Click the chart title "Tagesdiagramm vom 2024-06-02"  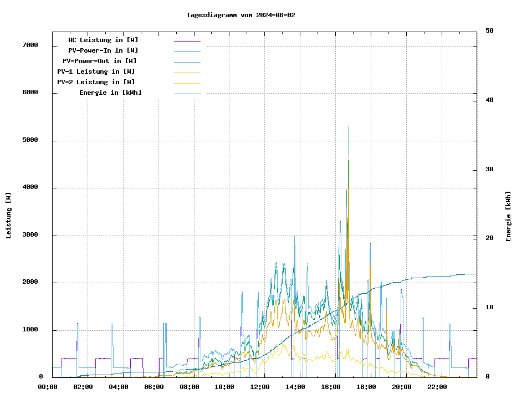[x=241, y=15]
